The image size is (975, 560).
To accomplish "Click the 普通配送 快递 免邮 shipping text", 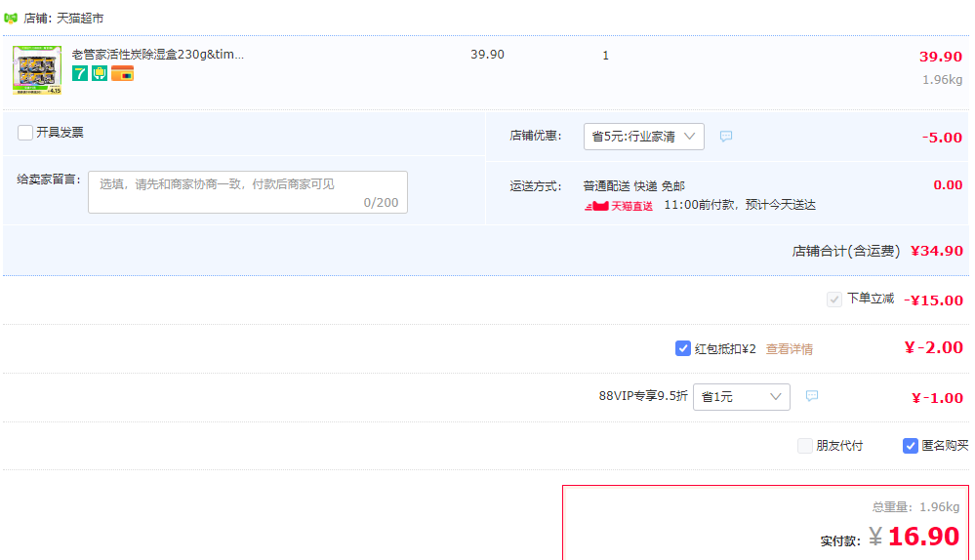I will [633, 185].
